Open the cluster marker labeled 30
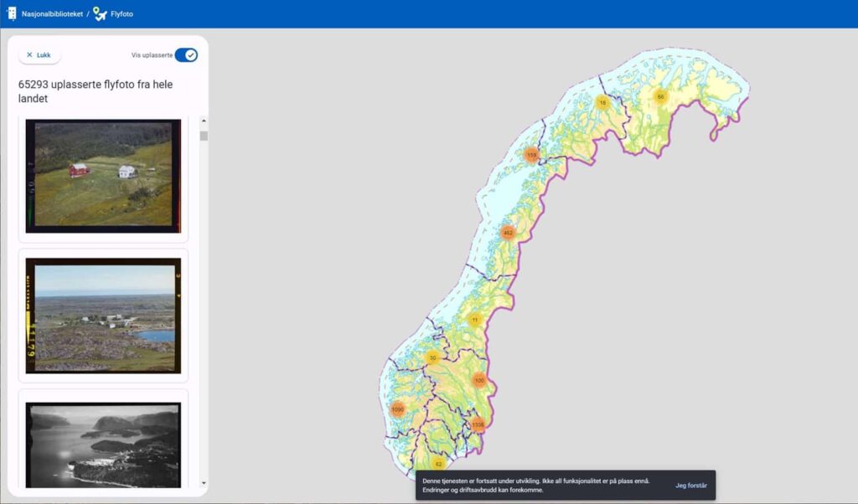The width and height of the screenshot is (858, 504). tap(432, 357)
